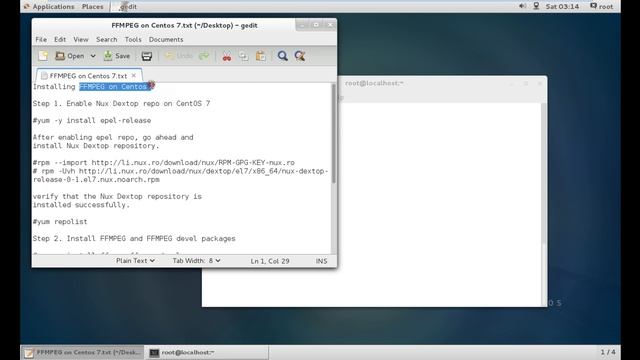640x360 pixels.
Task: Close the gedit window
Action: [x=330, y=25]
